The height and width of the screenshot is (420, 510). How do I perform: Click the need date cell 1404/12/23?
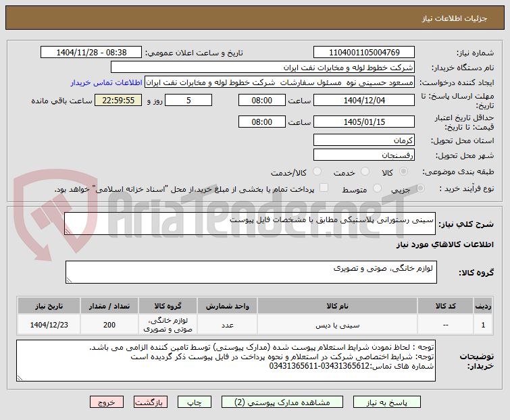click(x=49, y=325)
